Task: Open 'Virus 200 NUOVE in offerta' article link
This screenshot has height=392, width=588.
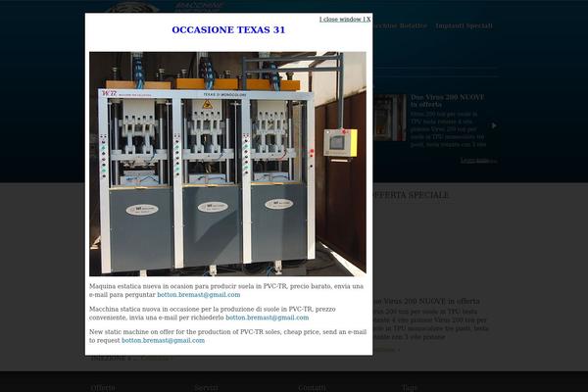Action: click(x=426, y=301)
